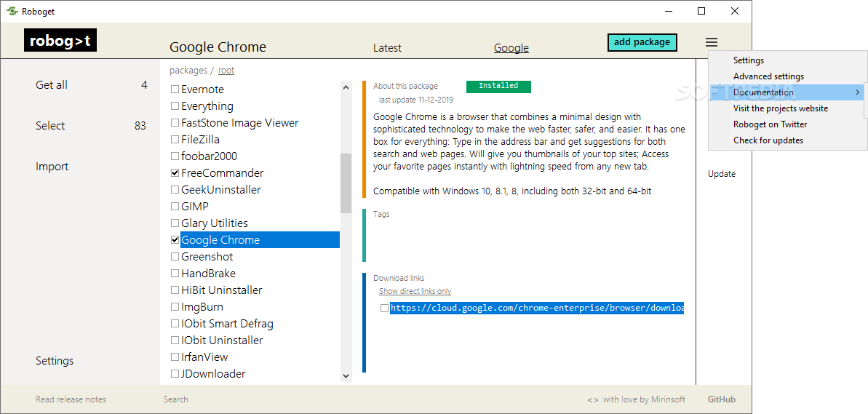The height and width of the screenshot is (414, 868).
Task: Select JDownloader package
Action: pyautogui.click(x=213, y=373)
